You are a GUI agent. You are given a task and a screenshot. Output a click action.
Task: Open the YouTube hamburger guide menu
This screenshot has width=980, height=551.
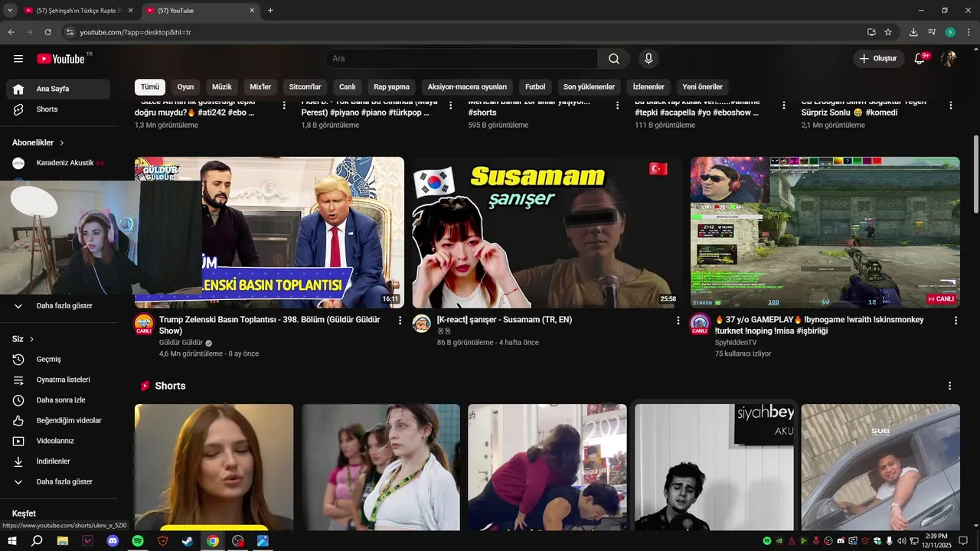pyautogui.click(x=18, y=59)
